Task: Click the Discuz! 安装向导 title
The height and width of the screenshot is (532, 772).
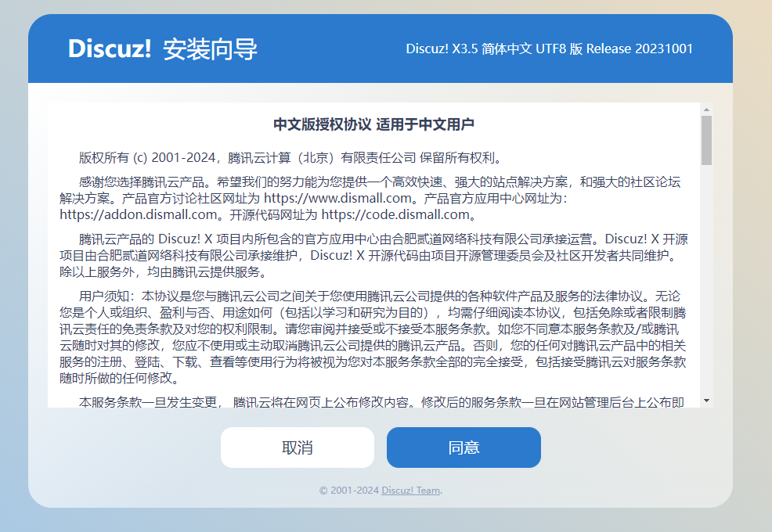Action: (x=163, y=49)
